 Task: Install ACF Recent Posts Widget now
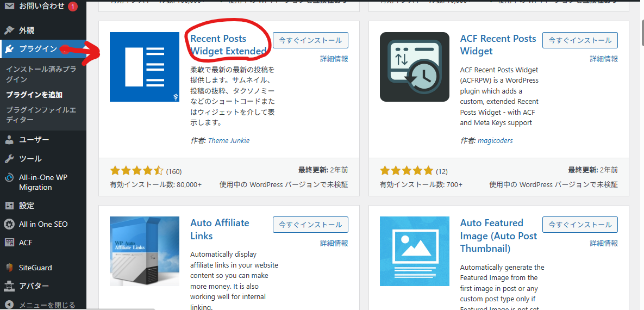[580, 40]
